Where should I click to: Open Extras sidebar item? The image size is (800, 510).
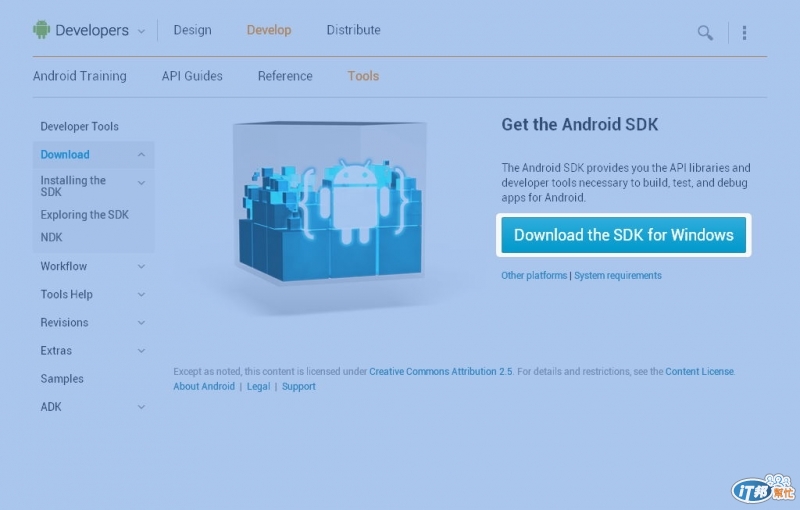click(x=56, y=350)
